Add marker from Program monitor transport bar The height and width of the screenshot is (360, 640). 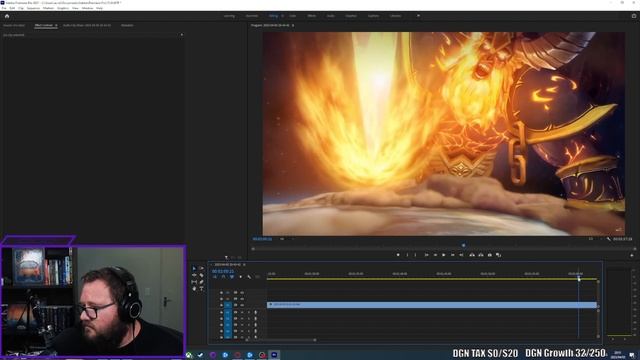398,255
